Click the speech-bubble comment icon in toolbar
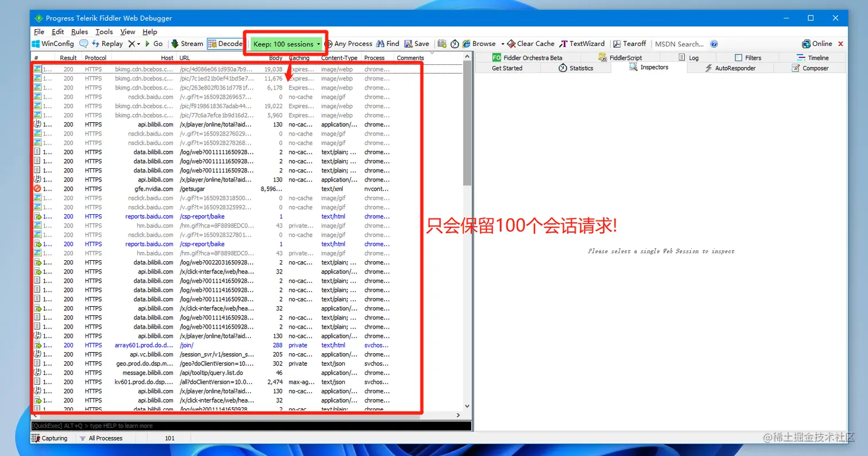The image size is (868, 456). [x=84, y=44]
